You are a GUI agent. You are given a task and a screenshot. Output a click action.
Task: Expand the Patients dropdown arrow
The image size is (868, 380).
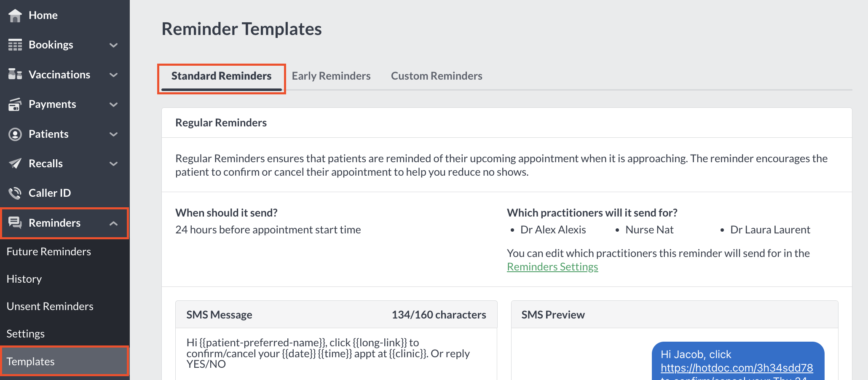[114, 134]
